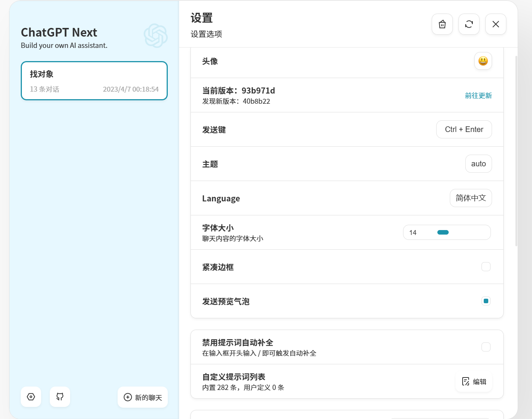The width and height of the screenshot is (532, 419).
Task: Enable the 紧凑边框 option
Action: click(x=486, y=267)
